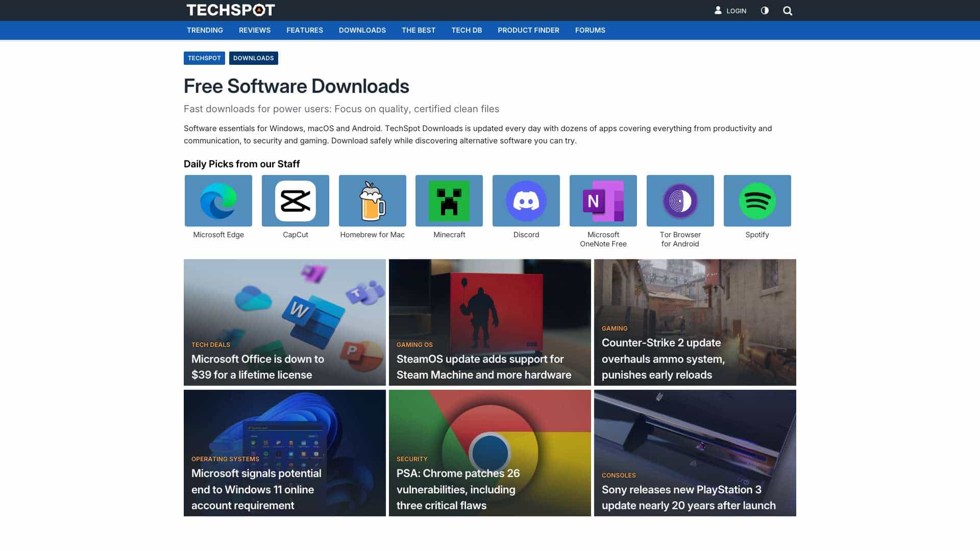
Task: Click the DOWNLOADS breadcrumb tag
Action: tap(254, 58)
